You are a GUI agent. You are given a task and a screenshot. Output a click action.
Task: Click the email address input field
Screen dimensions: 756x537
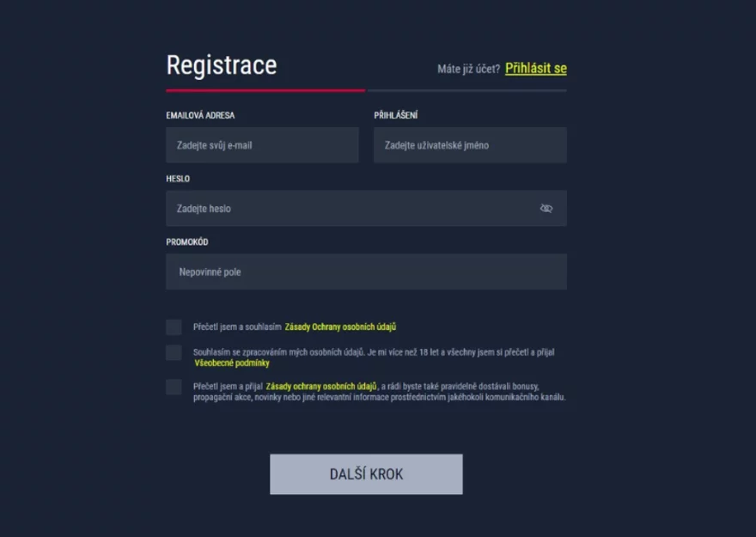click(x=262, y=145)
